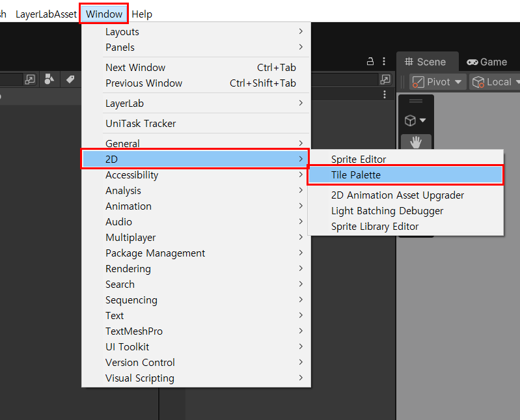
Task: Open the lower panel's three-dot menu
Action: [x=385, y=95]
